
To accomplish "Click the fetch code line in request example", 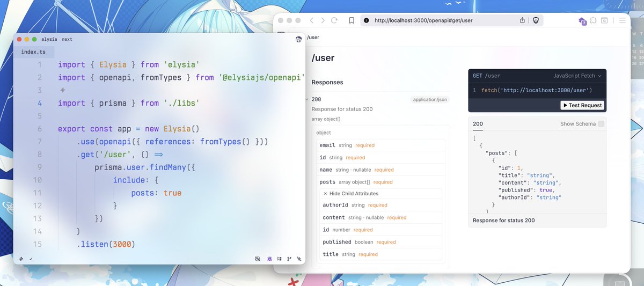I will pyautogui.click(x=537, y=90).
